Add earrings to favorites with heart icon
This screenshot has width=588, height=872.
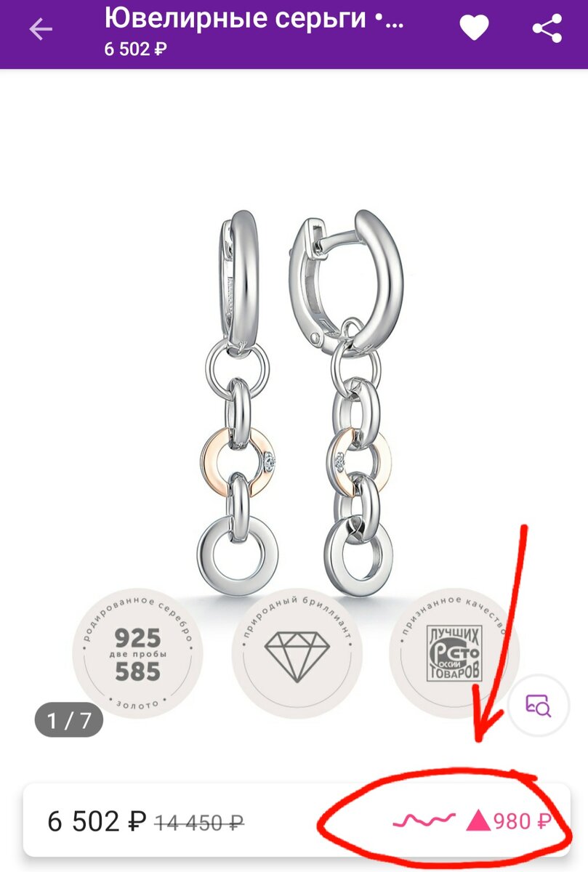474,29
